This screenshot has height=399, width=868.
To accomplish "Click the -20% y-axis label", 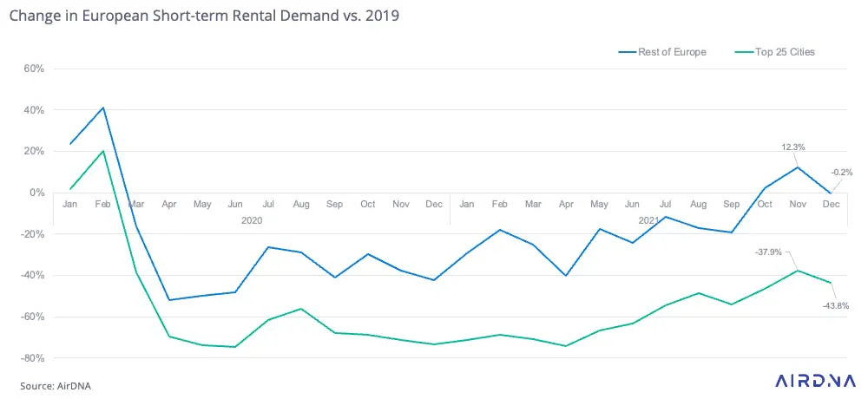I will click(x=33, y=234).
